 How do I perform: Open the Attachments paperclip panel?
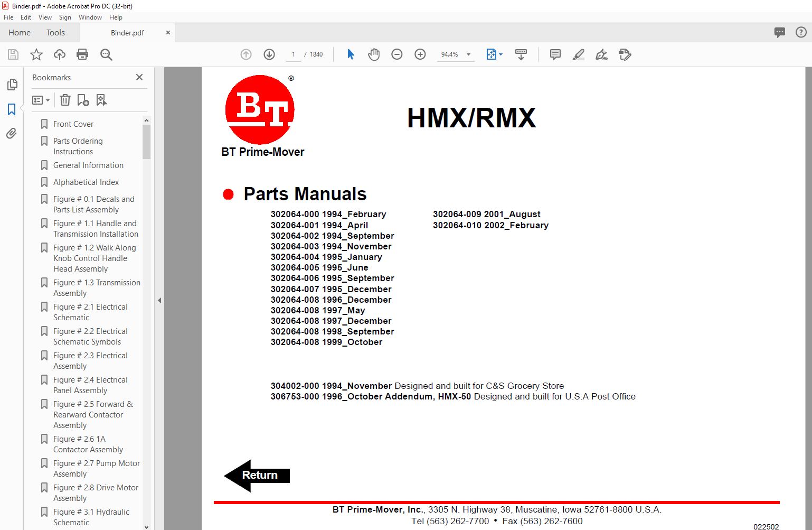pos(12,133)
